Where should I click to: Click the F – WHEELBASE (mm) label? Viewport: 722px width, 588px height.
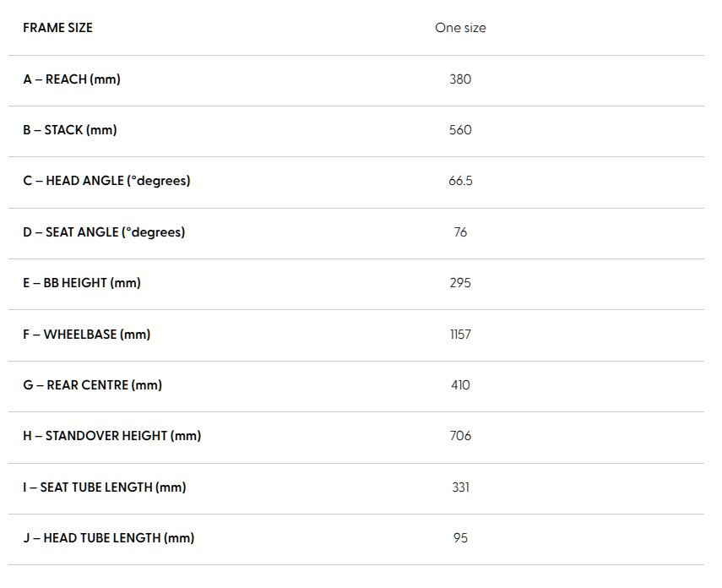pyautogui.click(x=86, y=335)
